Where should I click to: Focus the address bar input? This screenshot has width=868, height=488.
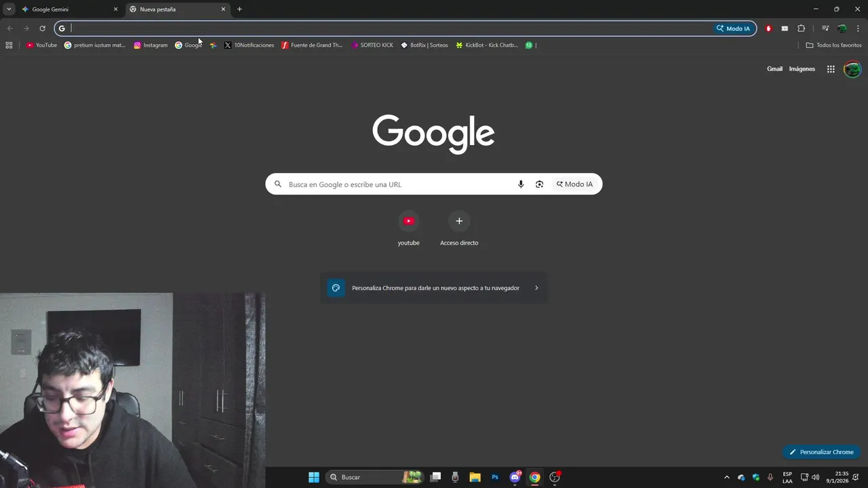point(390,28)
